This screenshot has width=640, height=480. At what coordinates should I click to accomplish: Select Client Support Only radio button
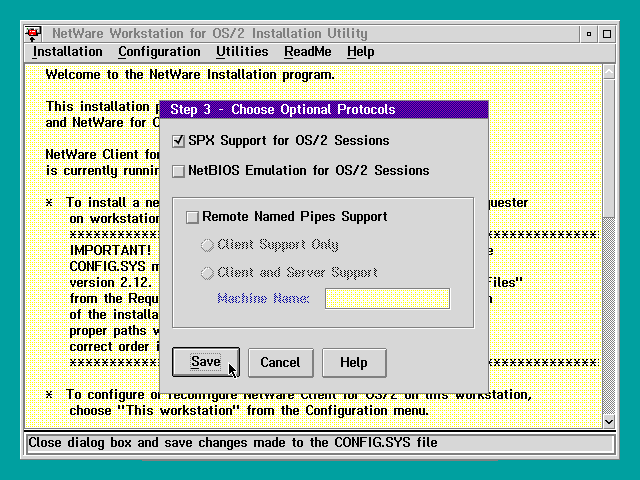tap(207, 245)
